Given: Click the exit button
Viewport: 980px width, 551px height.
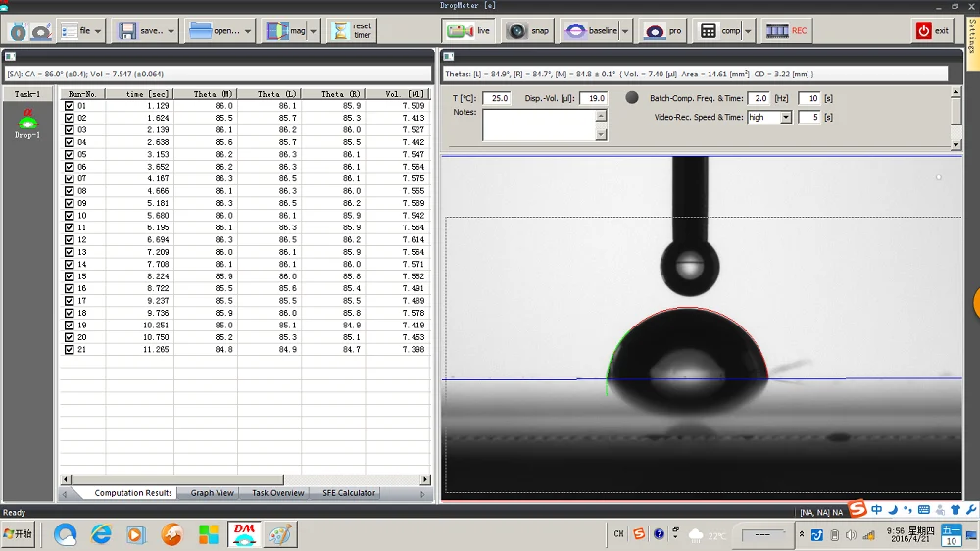Looking at the screenshot, I should 932,31.
